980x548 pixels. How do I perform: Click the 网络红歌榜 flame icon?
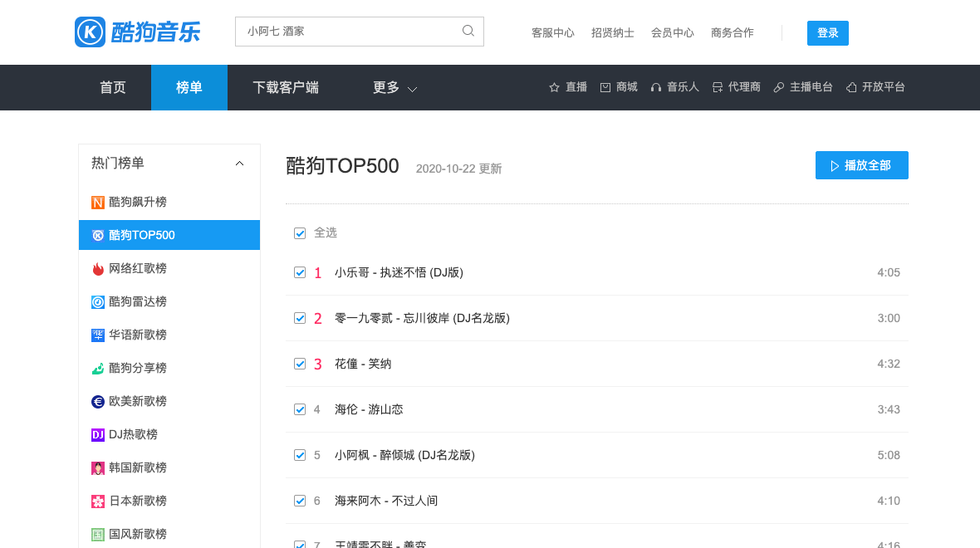tap(97, 269)
